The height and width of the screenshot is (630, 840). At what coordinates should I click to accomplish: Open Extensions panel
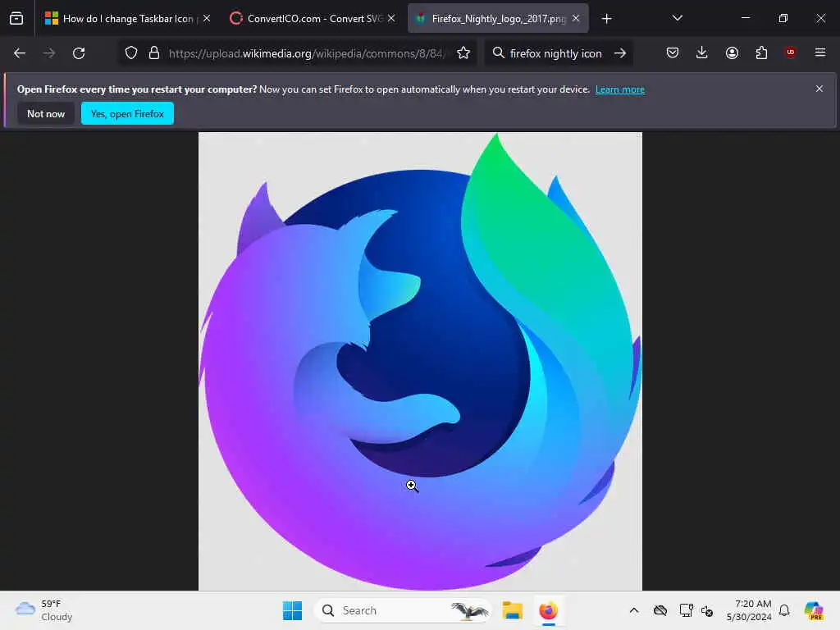pyautogui.click(x=761, y=52)
